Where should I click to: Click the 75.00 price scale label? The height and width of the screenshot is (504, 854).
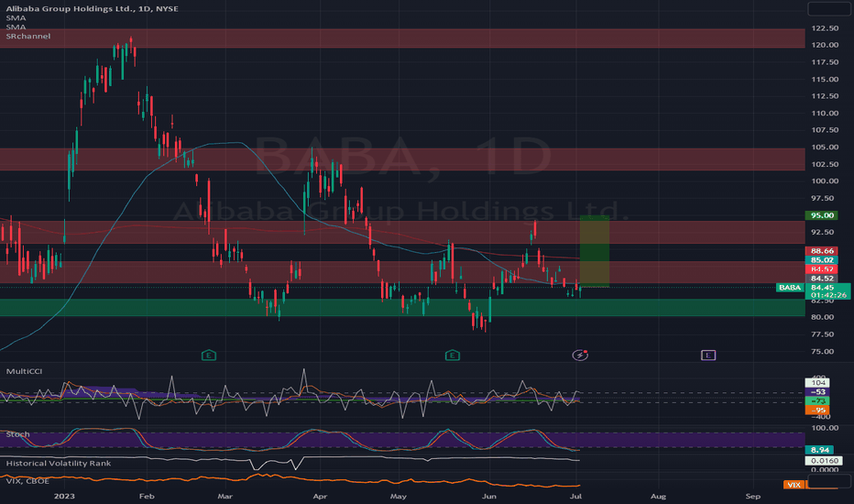[x=823, y=351]
